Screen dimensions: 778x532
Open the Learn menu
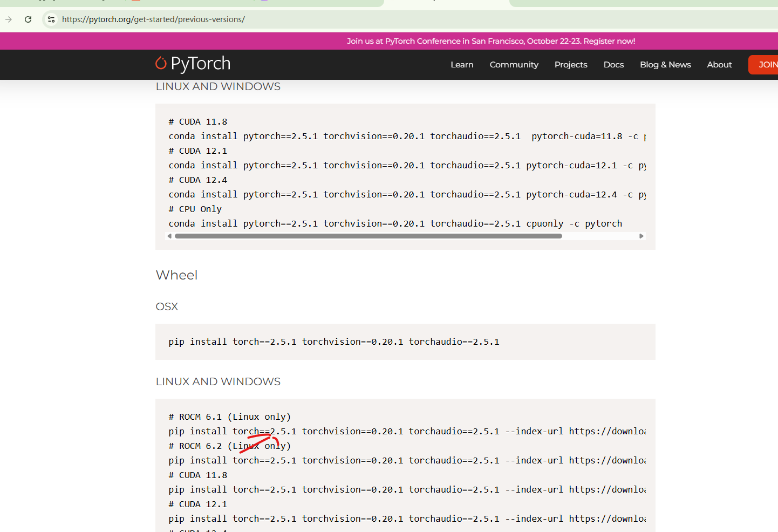coord(462,65)
